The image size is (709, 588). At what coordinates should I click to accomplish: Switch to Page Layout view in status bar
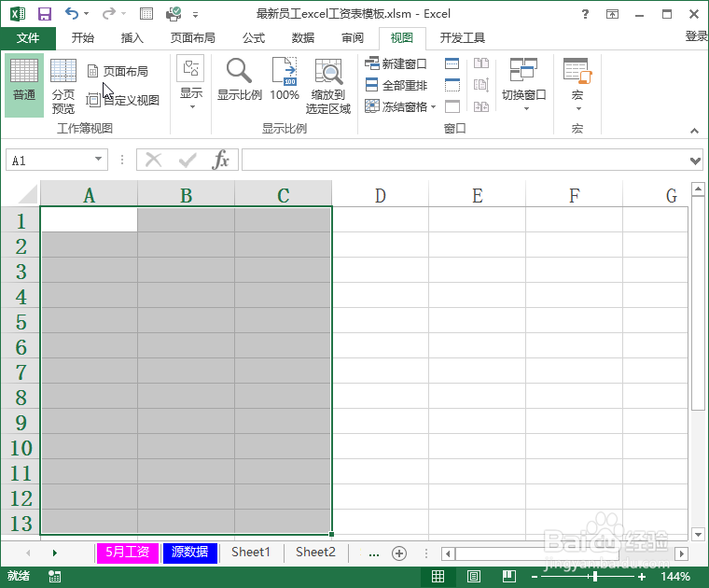(x=473, y=576)
